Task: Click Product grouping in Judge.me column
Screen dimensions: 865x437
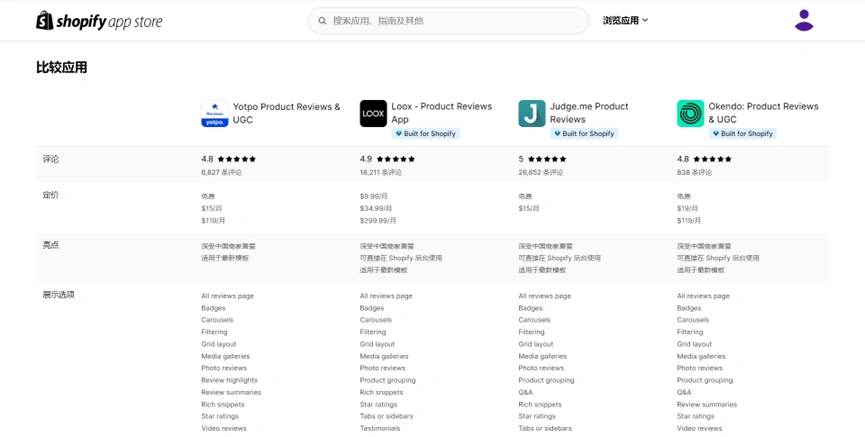Action: click(x=546, y=380)
